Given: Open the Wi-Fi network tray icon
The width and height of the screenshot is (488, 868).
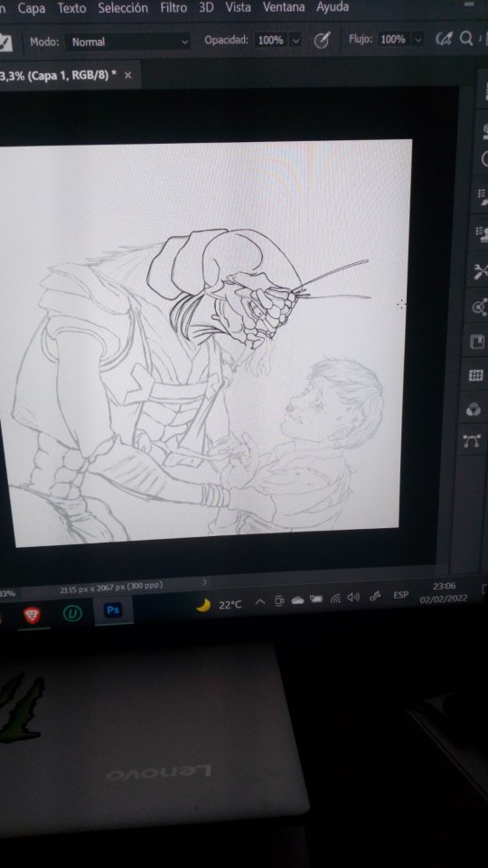Looking at the screenshot, I should click(x=335, y=599).
